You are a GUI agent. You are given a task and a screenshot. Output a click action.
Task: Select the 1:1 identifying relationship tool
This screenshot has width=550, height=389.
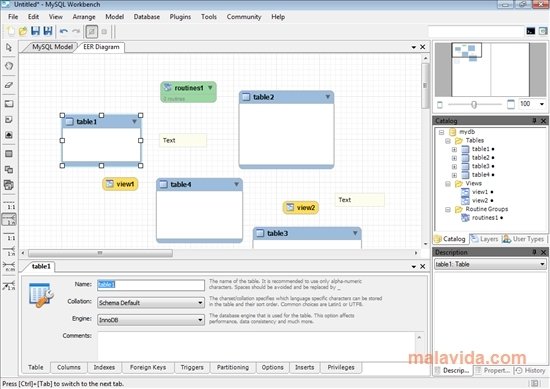[x=9, y=236]
